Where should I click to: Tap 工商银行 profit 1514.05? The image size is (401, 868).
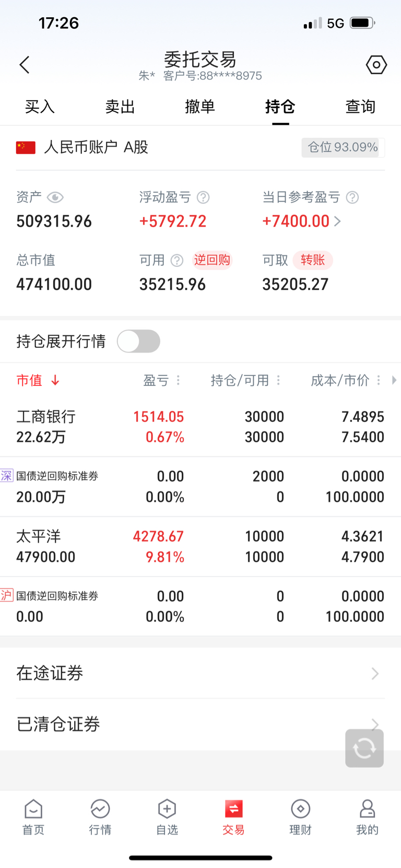(158, 417)
